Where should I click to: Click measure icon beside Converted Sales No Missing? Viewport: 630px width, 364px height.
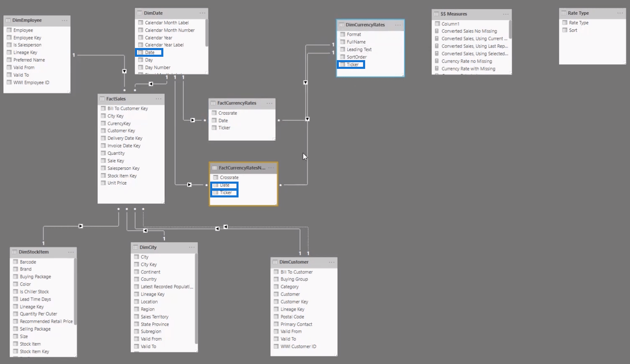click(x=437, y=31)
